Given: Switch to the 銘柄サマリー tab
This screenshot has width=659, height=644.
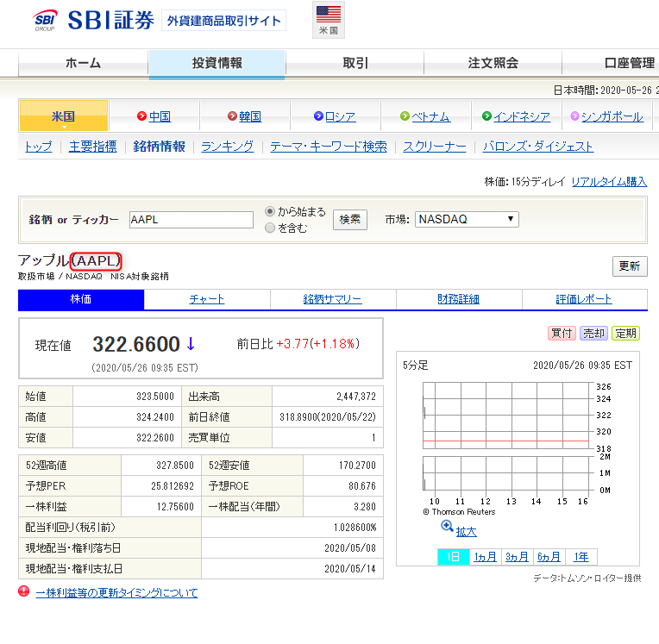Looking at the screenshot, I should point(332,299).
